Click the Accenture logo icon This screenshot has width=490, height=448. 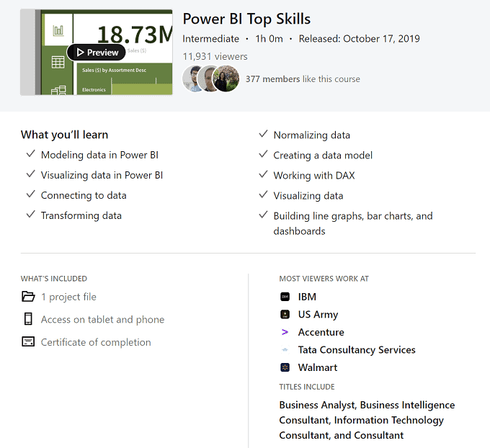click(285, 332)
